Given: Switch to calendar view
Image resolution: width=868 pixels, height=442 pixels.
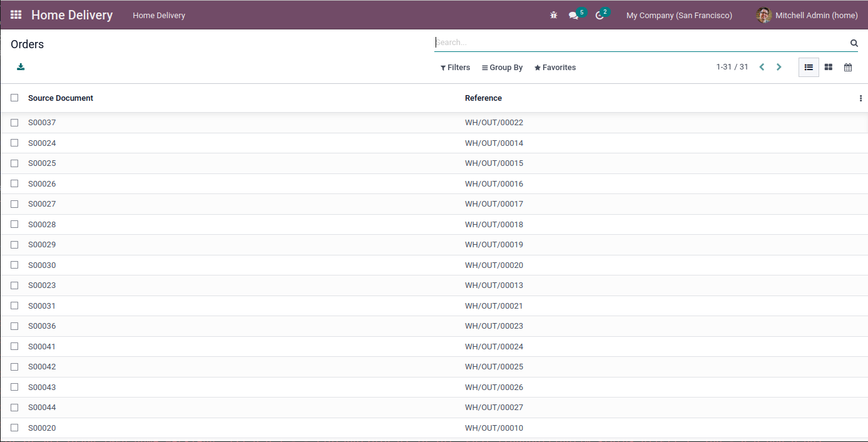Looking at the screenshot, I should (848, 67).
